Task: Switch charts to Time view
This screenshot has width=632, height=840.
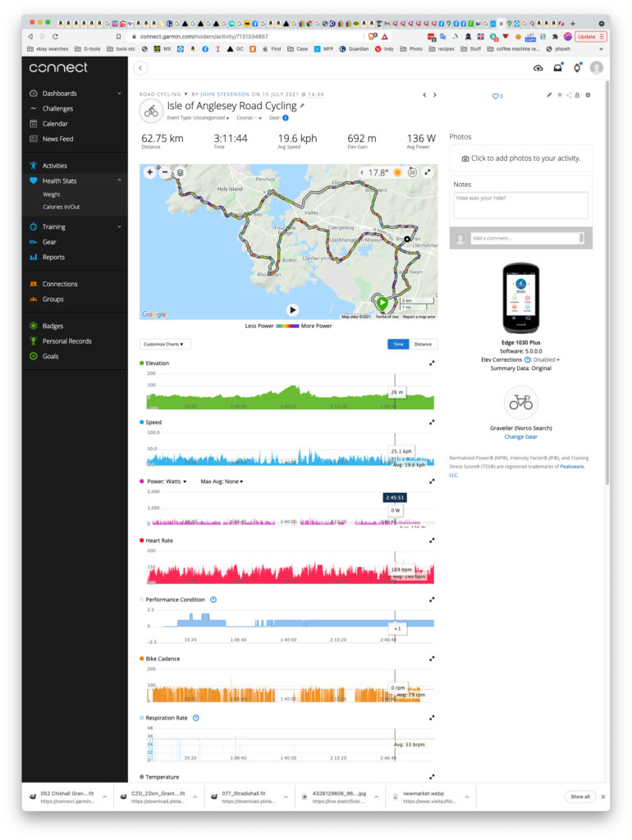Action: (398, 345)
